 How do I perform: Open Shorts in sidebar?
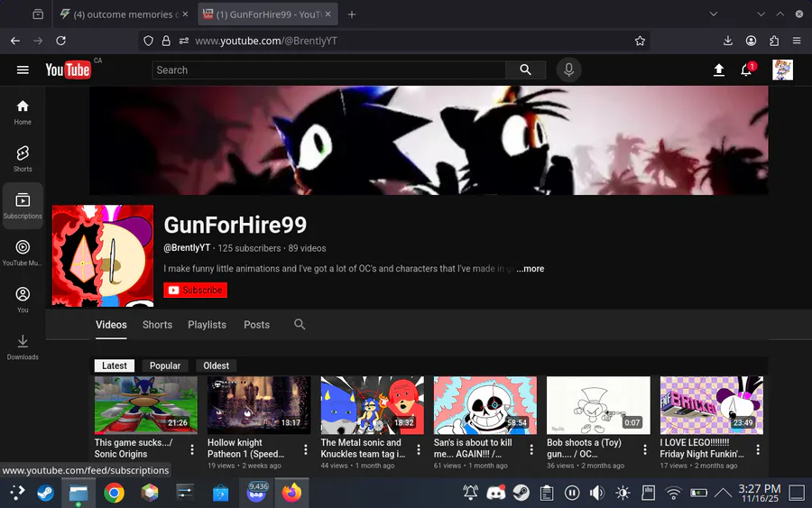pos(23,159)
